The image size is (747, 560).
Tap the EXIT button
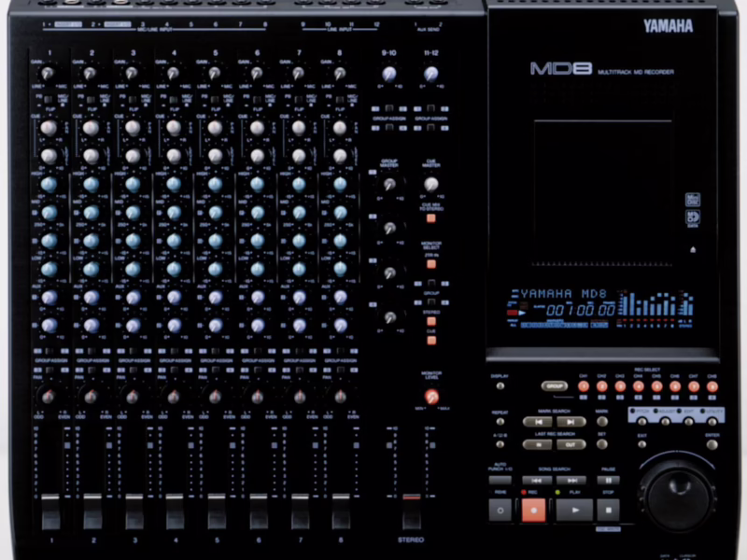[x=642, y=445]
